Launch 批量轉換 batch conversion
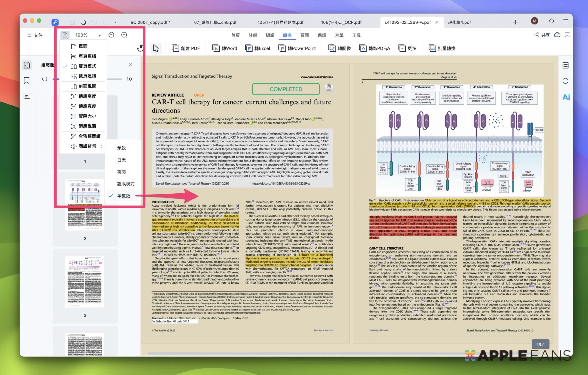The width and height of the screenshot is (588, 375). tap(443, 48)
